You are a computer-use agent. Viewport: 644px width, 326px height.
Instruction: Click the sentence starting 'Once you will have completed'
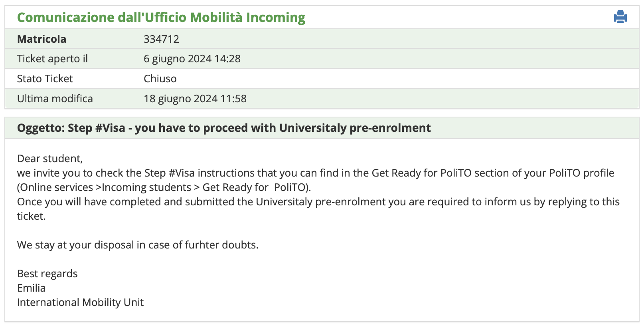(x=318, y=202)
